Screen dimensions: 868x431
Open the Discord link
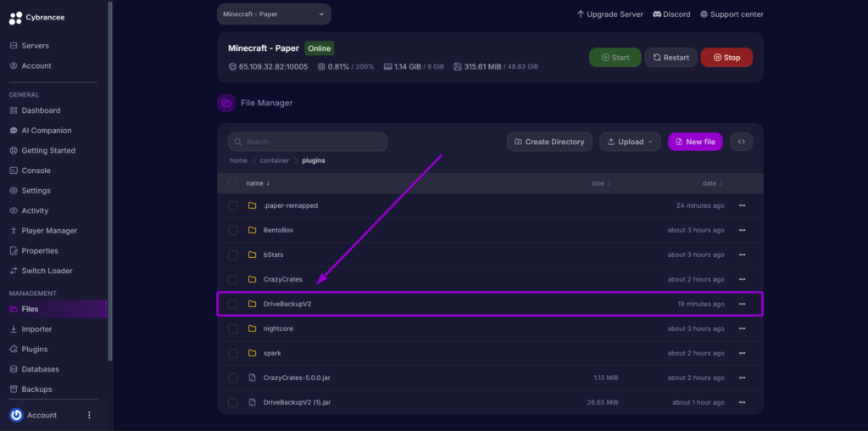coord(671,14)
